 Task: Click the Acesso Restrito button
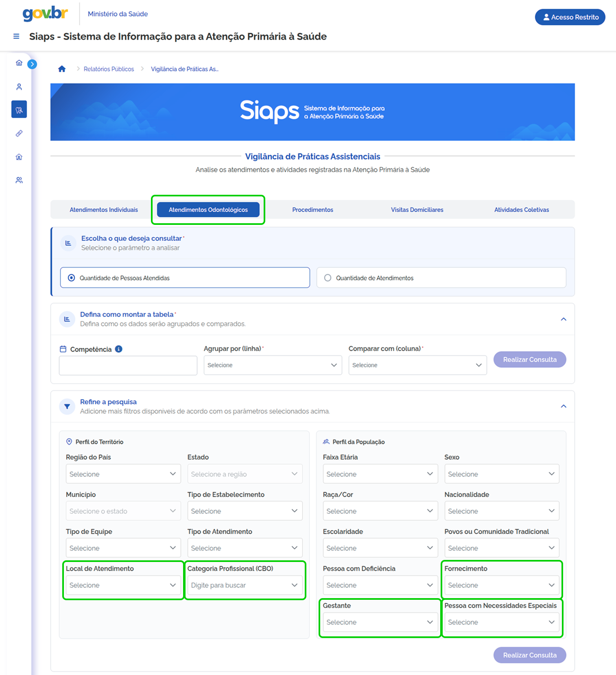point(570,17)
